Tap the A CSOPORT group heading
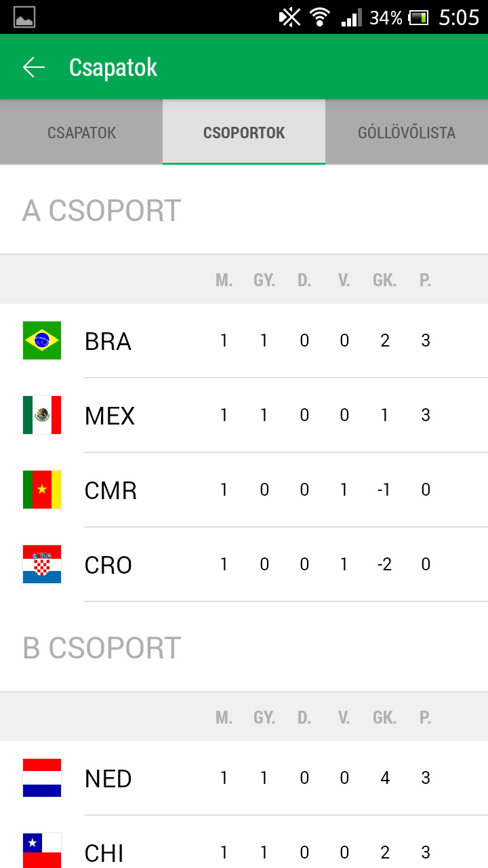 coord(102,211)
